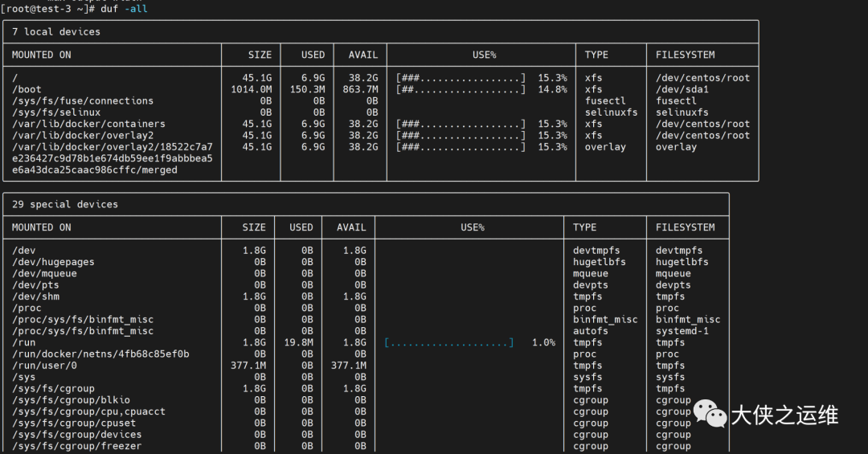This screenshot has width=868, height=454.
Task: Select the '/boot' mount point
Action: click(x=27, y=89)
